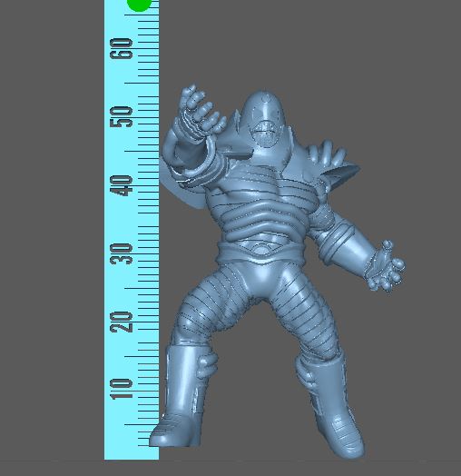461x476 pixels.
Task: Click the "20" mark on the ruler
Action: (x=122, y=322)
